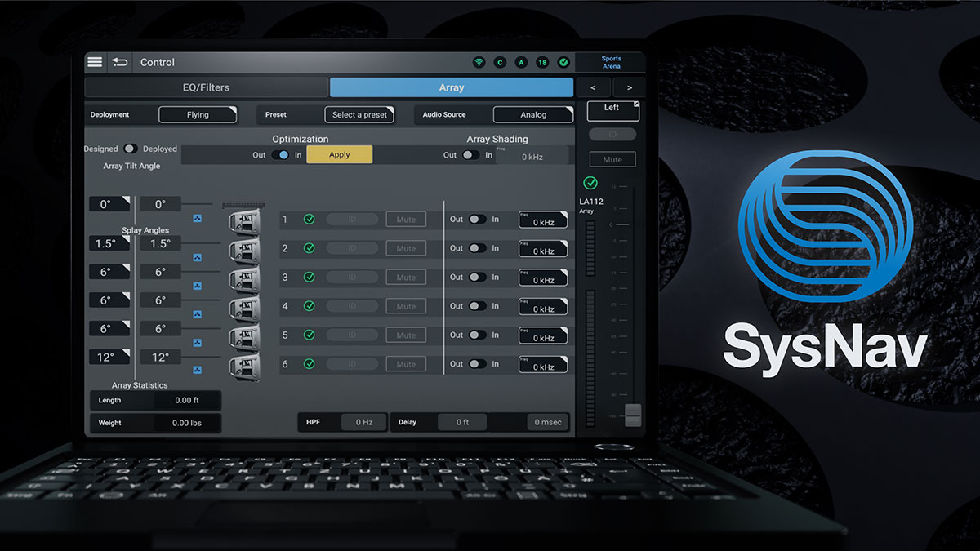Click the Sports Arena venue label

[x=611, y=62]
